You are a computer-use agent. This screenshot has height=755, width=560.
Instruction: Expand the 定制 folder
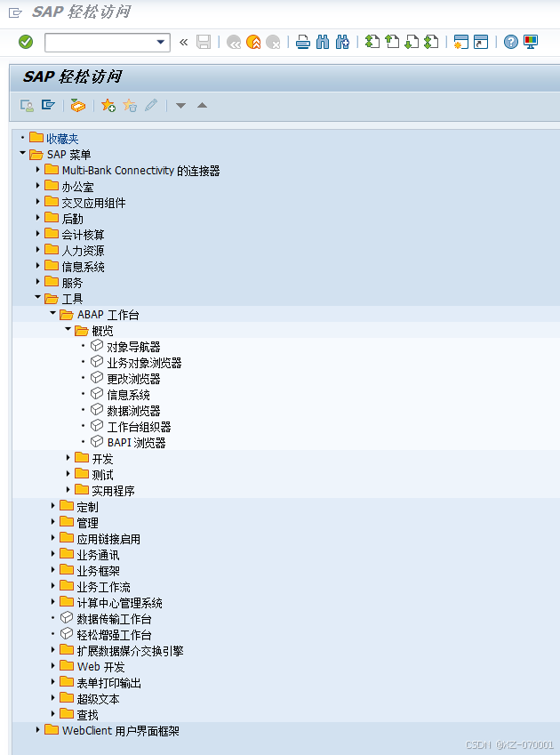(53, 506)
